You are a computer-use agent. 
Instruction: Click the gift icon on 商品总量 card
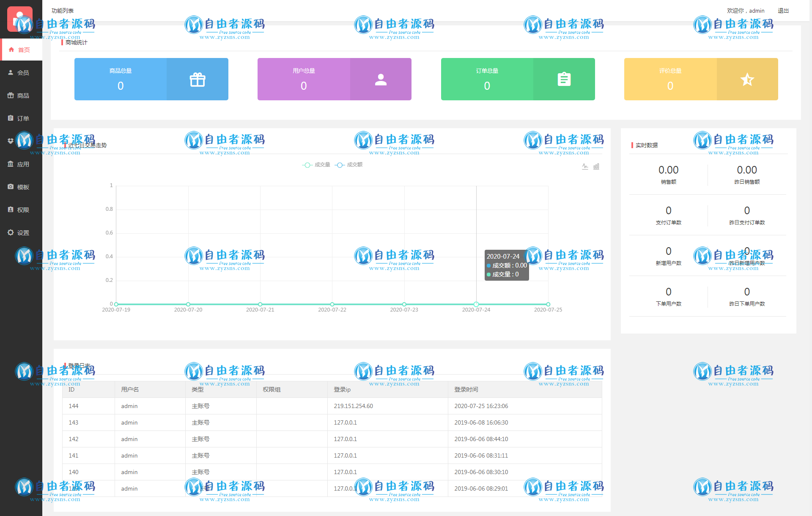point(198,80)
